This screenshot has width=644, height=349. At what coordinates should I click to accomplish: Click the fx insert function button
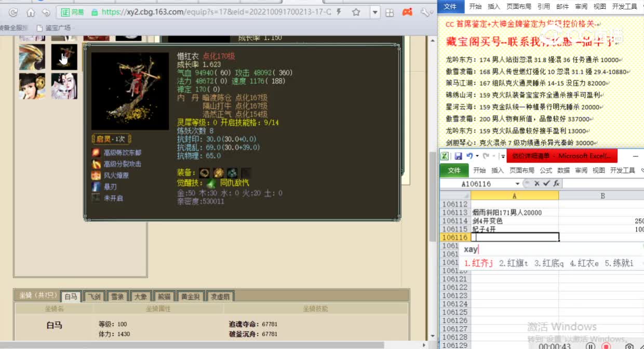[556, 184]
